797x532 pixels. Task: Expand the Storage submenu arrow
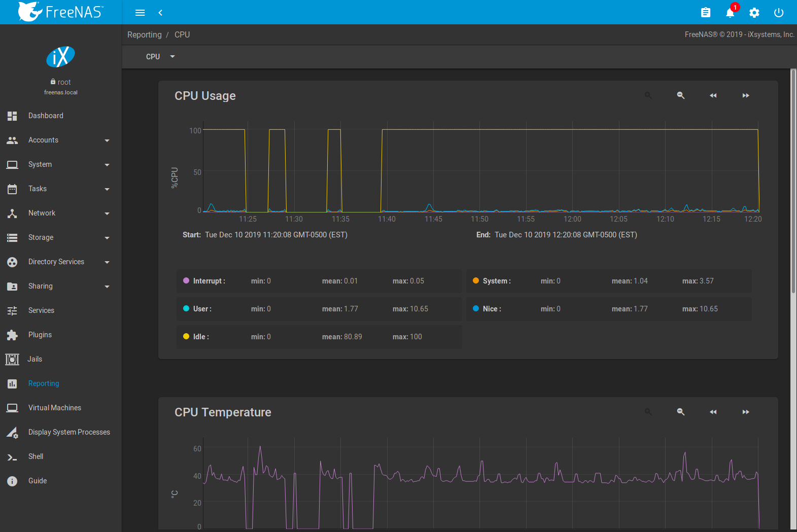107,238
